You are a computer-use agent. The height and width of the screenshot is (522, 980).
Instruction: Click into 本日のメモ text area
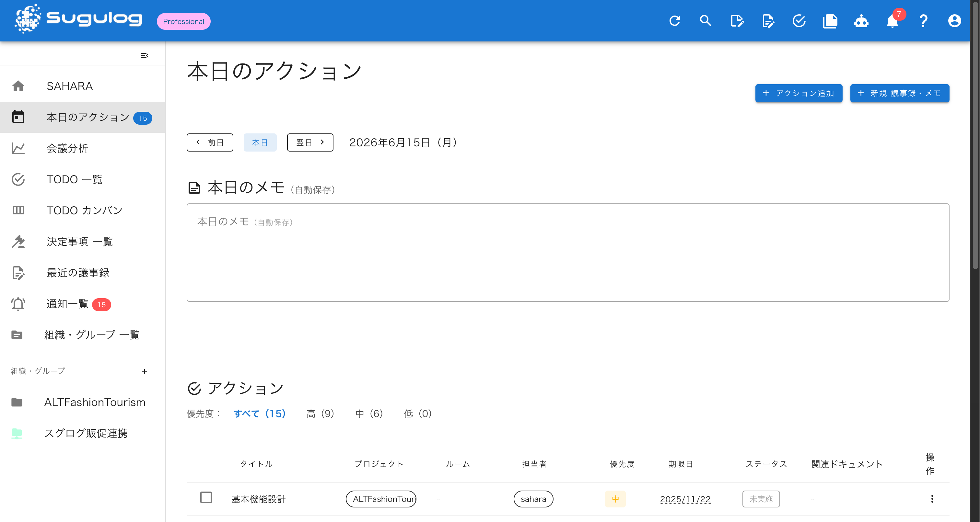click(567, 253)
